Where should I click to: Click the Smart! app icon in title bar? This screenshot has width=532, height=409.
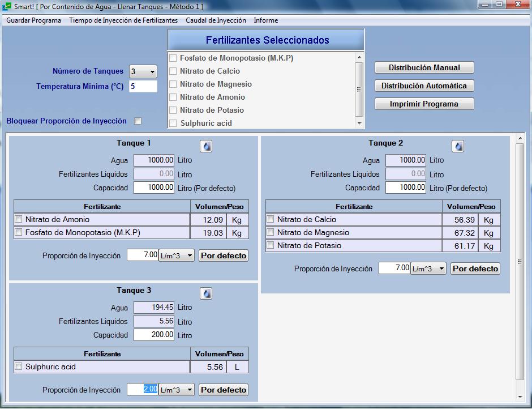(6, 6)
